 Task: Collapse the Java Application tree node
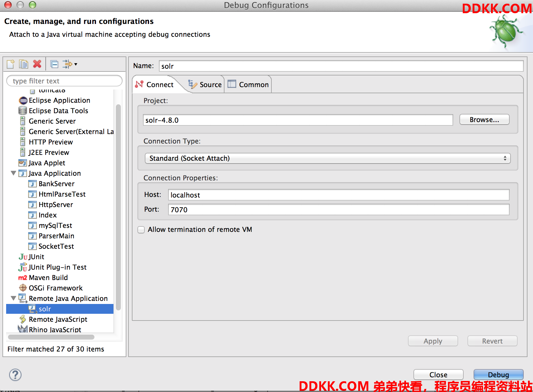coord(13,173)
